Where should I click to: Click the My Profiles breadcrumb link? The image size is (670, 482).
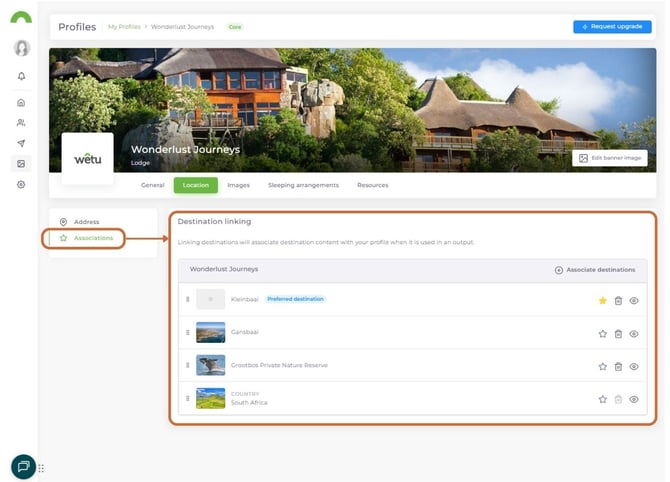[125, 27]
